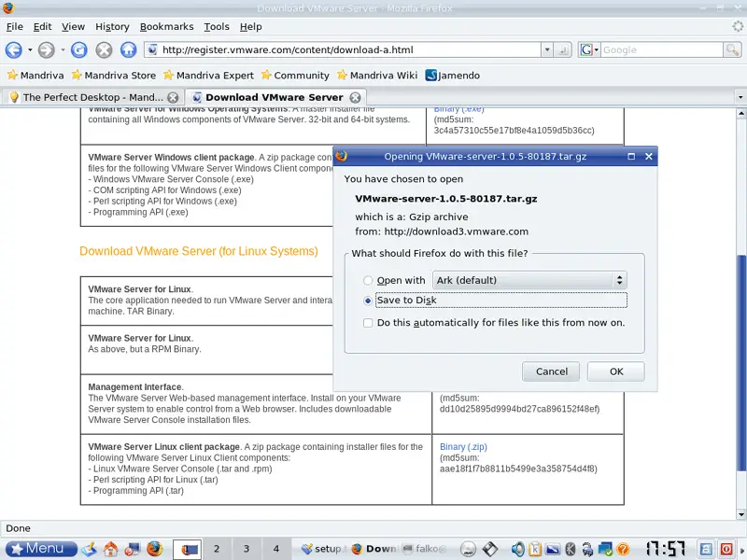Click OK in the download dialog
This screenshot has width=747, height=560.
[616, 371]
